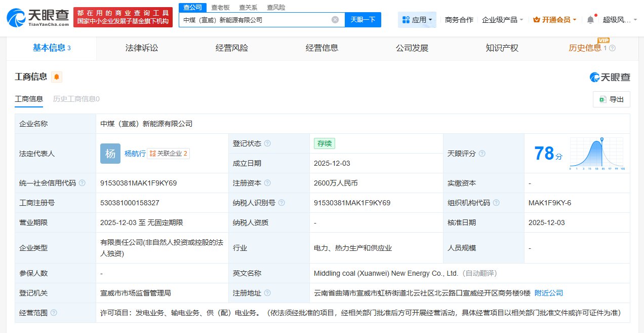Open 杨航行 legal representative link
The image size is (644, 333).
pos(135,154)
